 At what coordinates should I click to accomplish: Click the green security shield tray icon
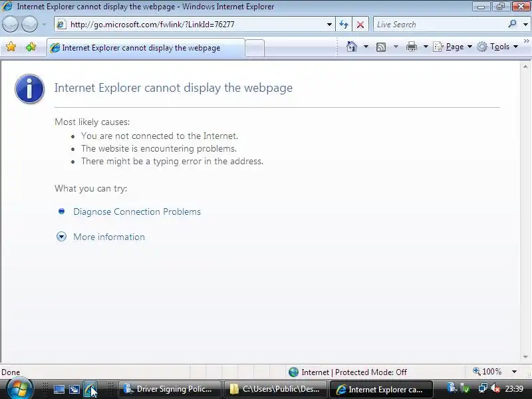(465, 388)
